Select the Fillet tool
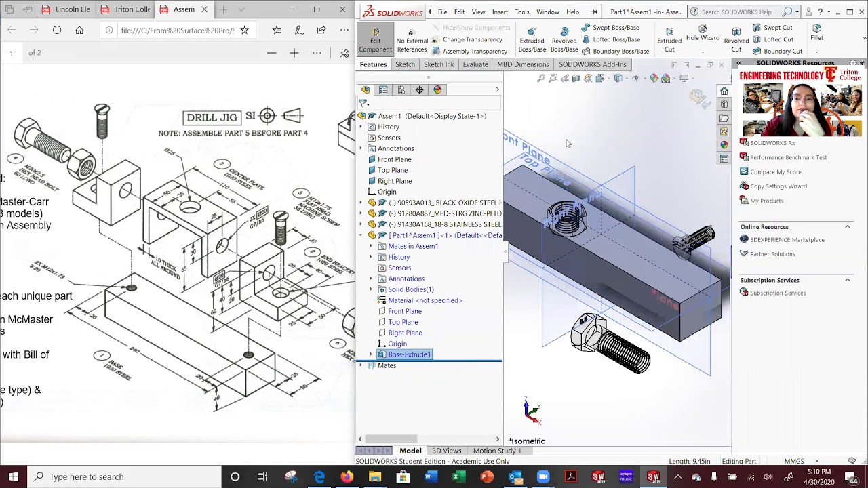 pos(816,32)
